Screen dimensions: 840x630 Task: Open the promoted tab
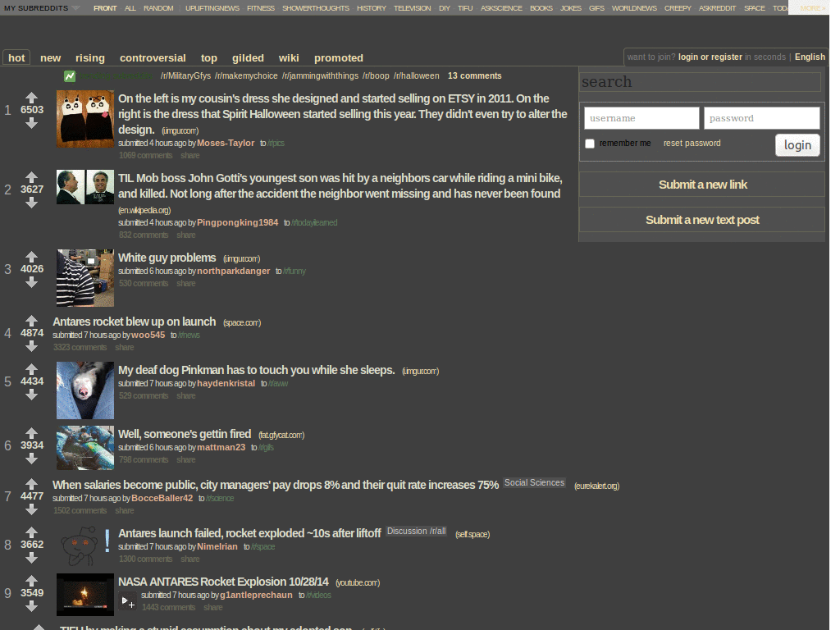pos(339,58)
